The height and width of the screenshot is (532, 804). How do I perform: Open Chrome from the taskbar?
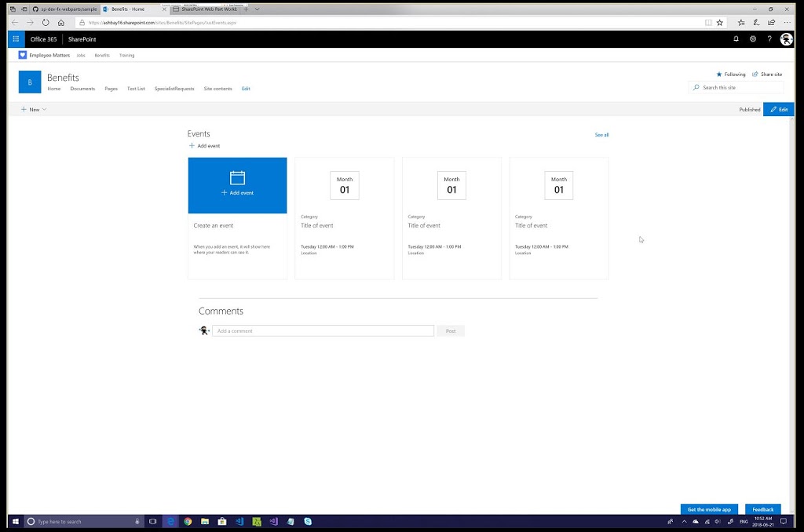tap(188, 521)
